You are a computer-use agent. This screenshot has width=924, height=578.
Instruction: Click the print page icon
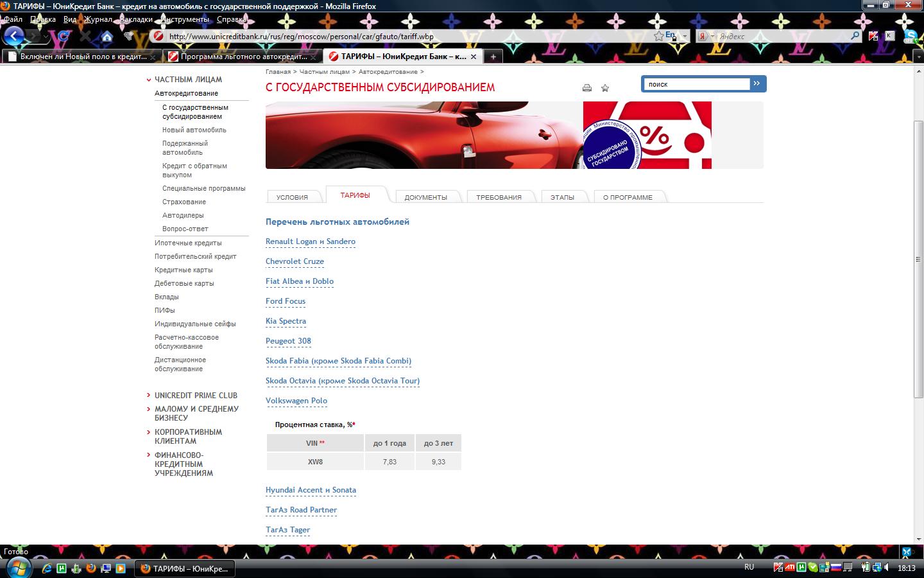point(586,88)
